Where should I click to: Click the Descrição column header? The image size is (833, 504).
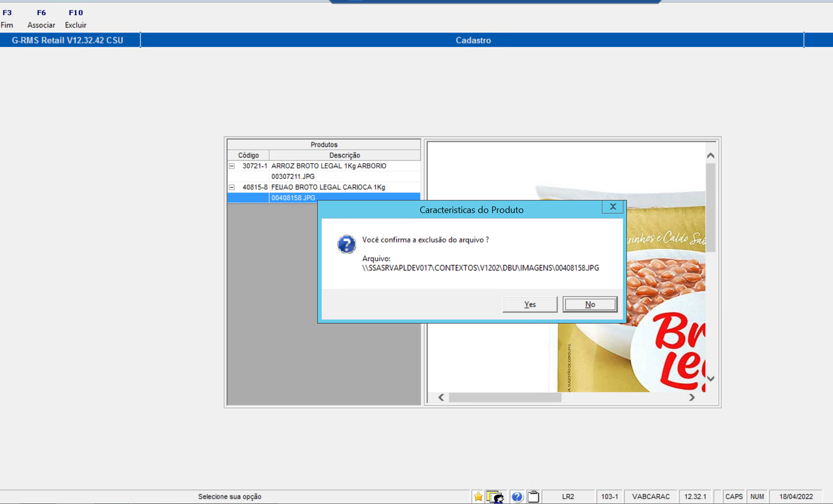(x=345, y=155)
